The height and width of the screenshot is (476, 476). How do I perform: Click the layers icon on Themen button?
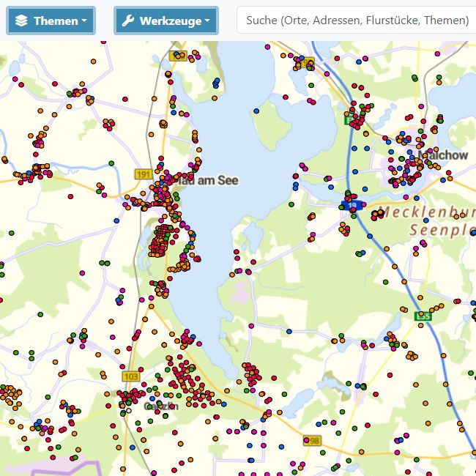click(21, 21)
